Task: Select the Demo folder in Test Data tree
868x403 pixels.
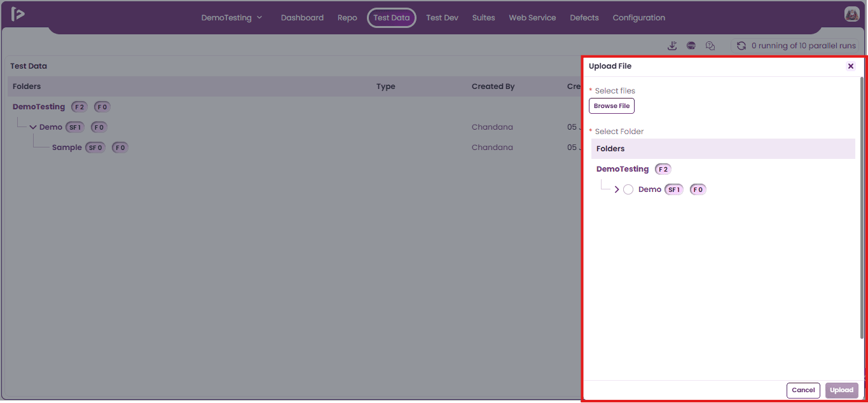Action: [51, 127]
